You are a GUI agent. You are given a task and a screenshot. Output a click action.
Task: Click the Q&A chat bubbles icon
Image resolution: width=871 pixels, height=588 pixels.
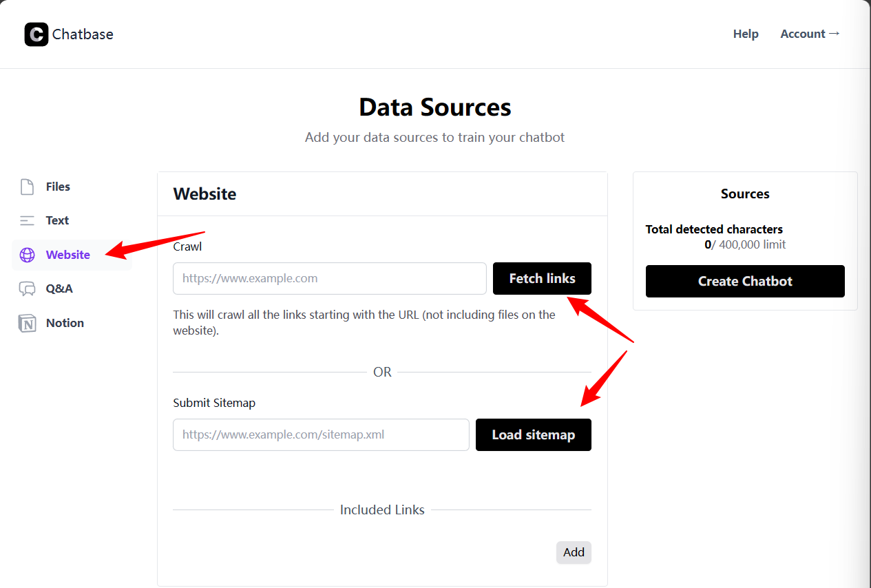pyautogui.click(x=27, y=288)
